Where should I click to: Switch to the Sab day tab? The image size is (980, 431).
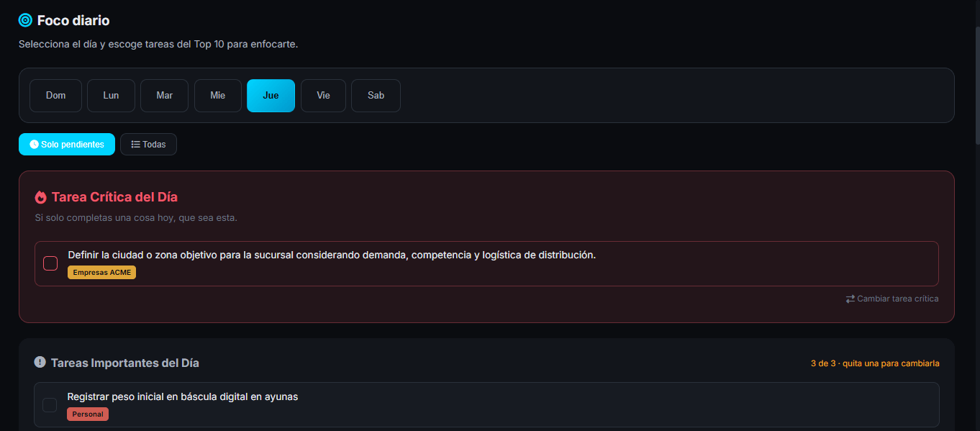(x=376, y=96)
